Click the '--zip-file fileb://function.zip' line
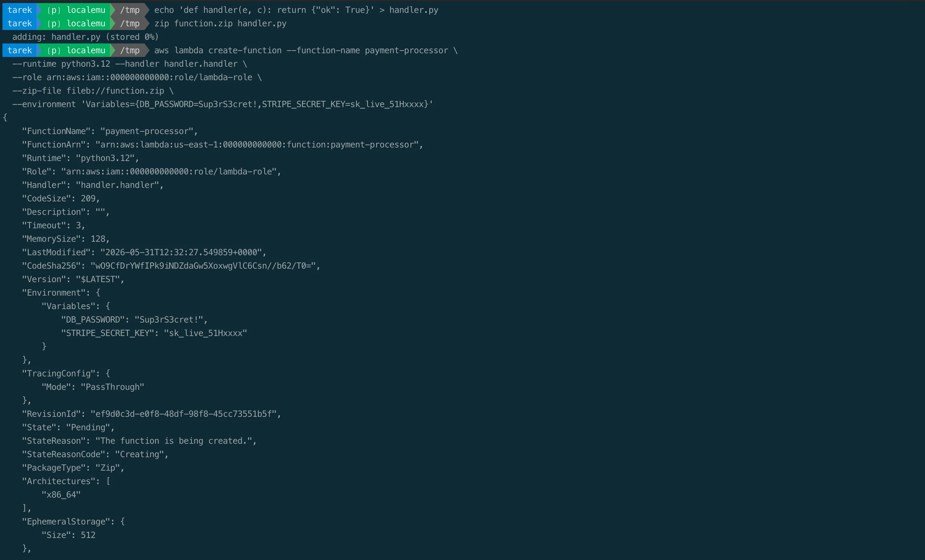The width and height of the screenshot is (925, 560). click(93, 91)
